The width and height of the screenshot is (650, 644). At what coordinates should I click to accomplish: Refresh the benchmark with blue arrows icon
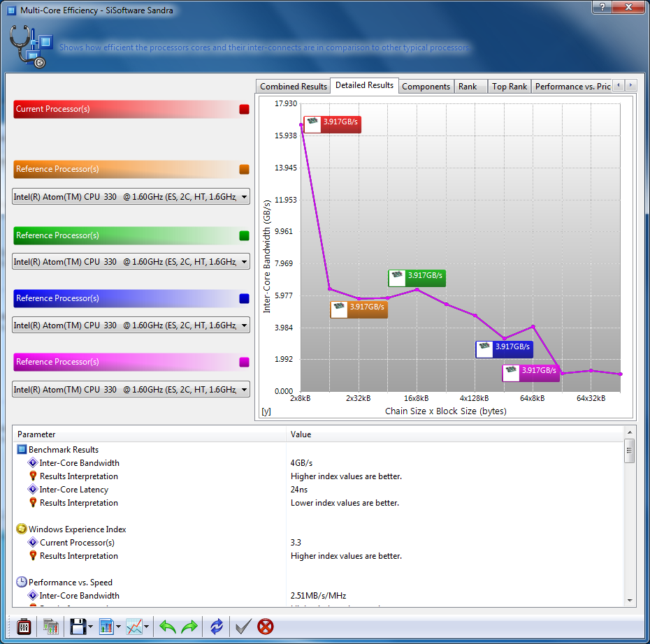[217, 627]
